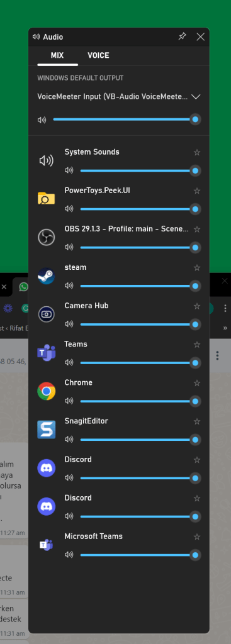Show hidden bookmarks chevron in Chrome
The image size is (231, 644).
click(225, 328)
